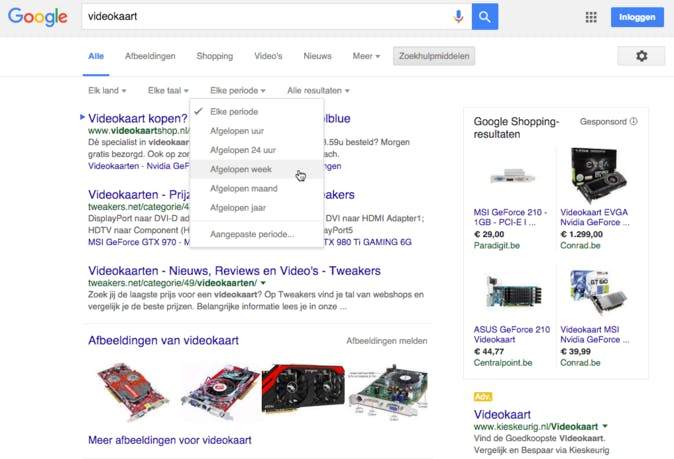
Task: Select 'Afgelopen 24 uur' time filter
Action: (243, 151)
